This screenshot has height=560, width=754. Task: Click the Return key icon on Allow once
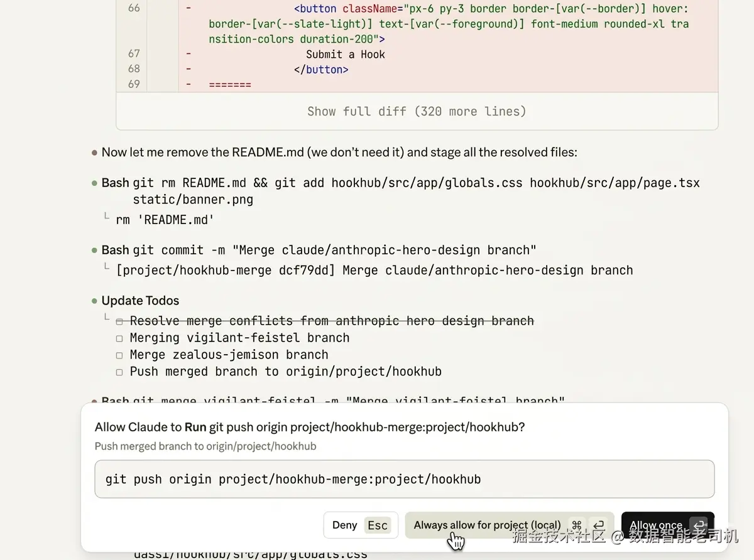pyautogui.click(x=698, y=525)
